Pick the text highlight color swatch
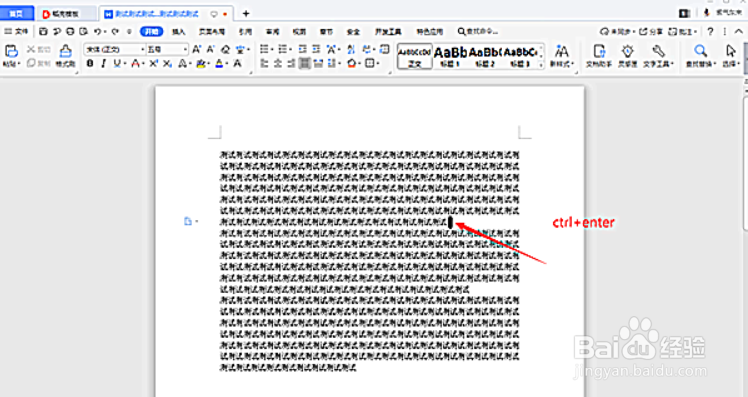Image resolution: width=748 pixels, height=397 pixels. coord(201,63)
